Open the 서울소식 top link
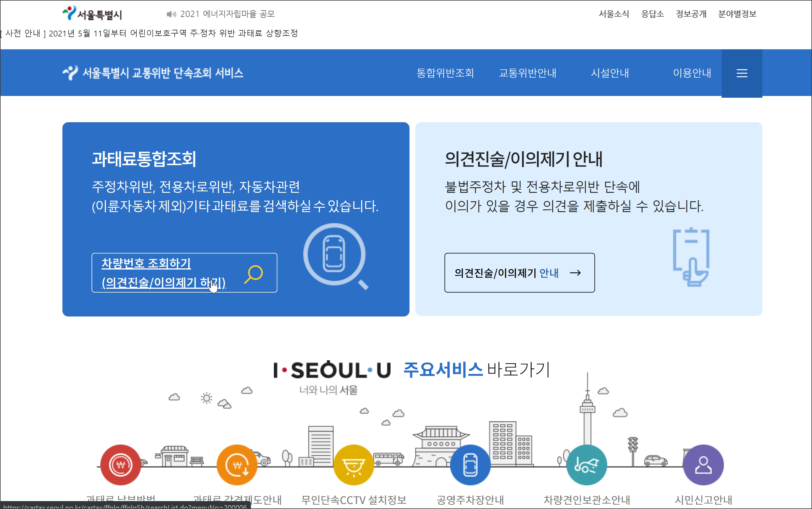 pyautogui.click(x=613, y=14)
